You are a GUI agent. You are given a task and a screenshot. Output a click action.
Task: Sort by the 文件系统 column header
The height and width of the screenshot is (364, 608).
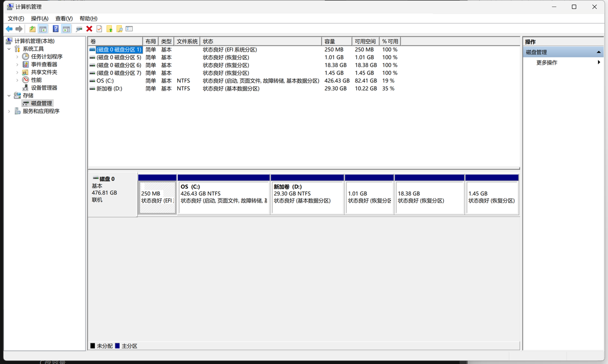(187, 41)
